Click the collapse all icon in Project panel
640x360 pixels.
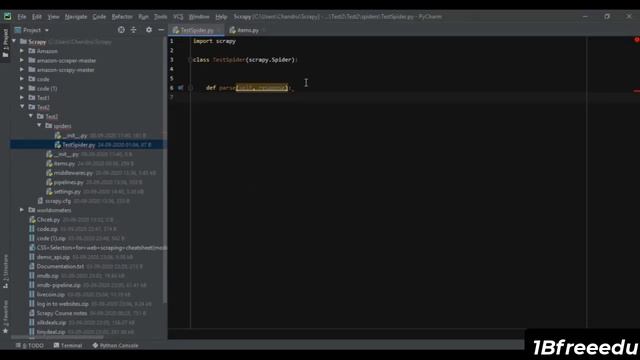coord(133,30)
